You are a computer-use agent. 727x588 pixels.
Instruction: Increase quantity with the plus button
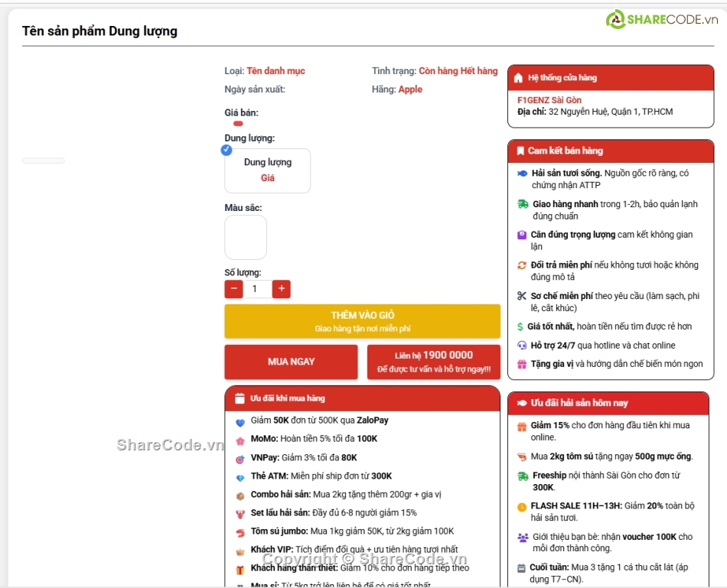pyautogui.click(x=282, y=289)
